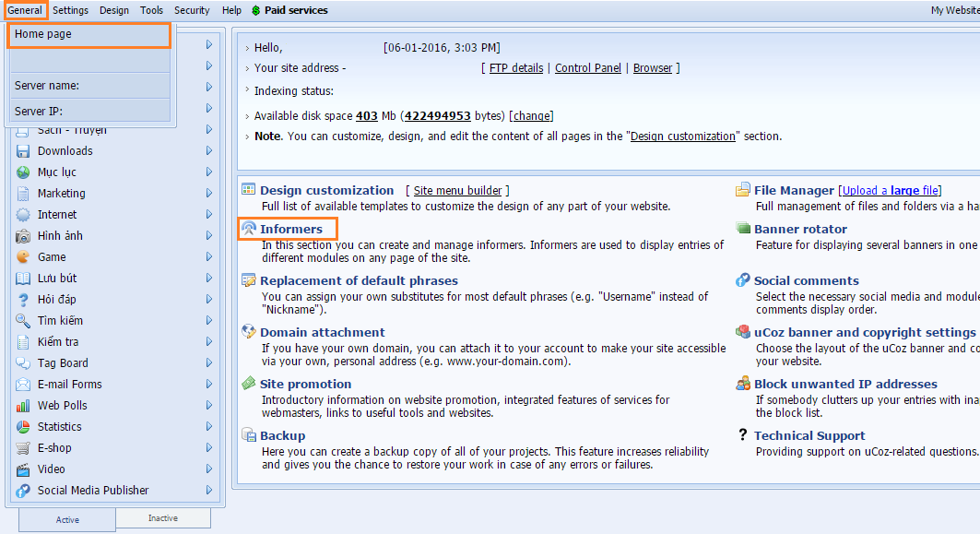Image resolution: width=980 pixels, height=534 pixels.
Task: Open the Security menu
Action: click(x=192, y=11)
